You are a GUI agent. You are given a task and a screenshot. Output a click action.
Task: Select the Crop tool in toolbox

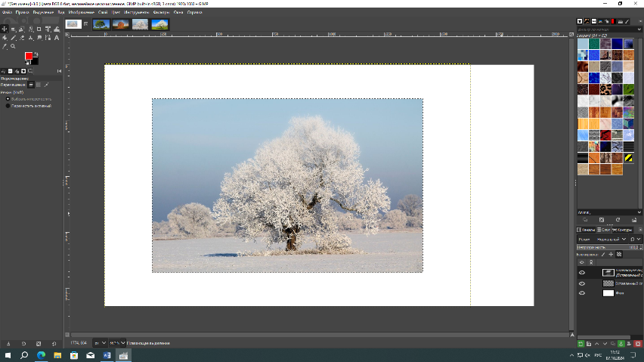coord(39,29)
